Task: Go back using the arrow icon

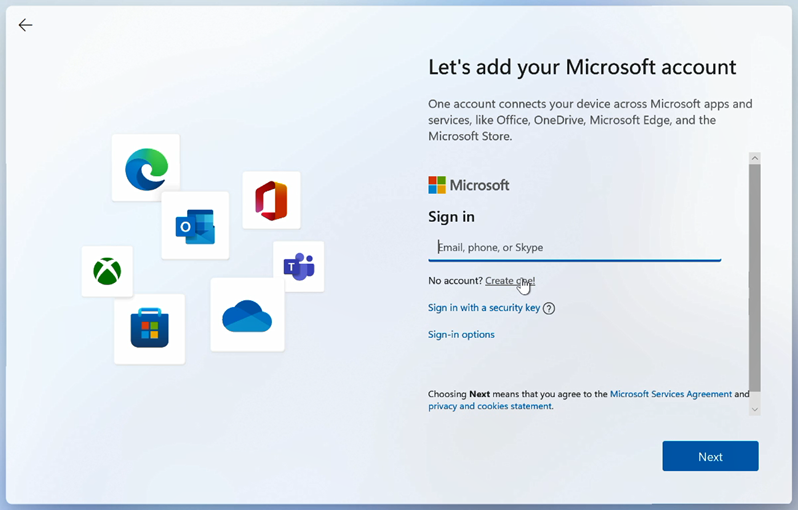Action: [25, 25]
